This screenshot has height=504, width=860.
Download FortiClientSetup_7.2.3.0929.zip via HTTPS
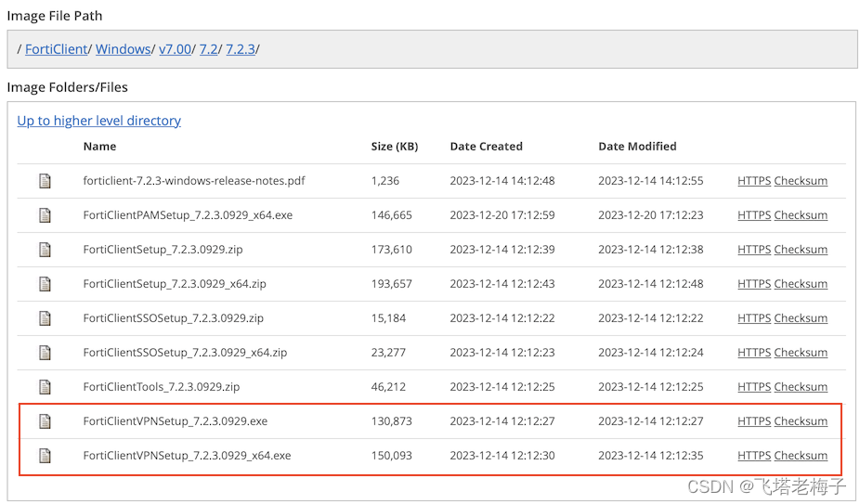754,250
